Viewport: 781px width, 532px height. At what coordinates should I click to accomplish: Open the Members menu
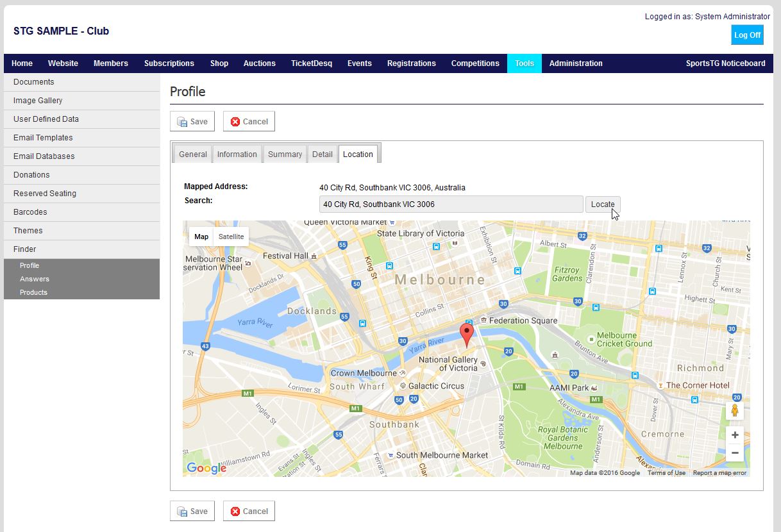point(111,63)
